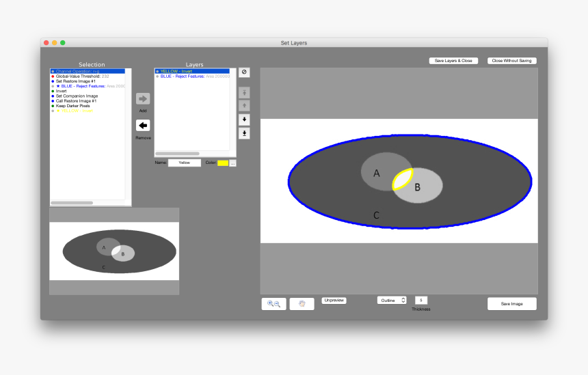
Task: Click the Add right-arrow icon
Action: (143, 99)
